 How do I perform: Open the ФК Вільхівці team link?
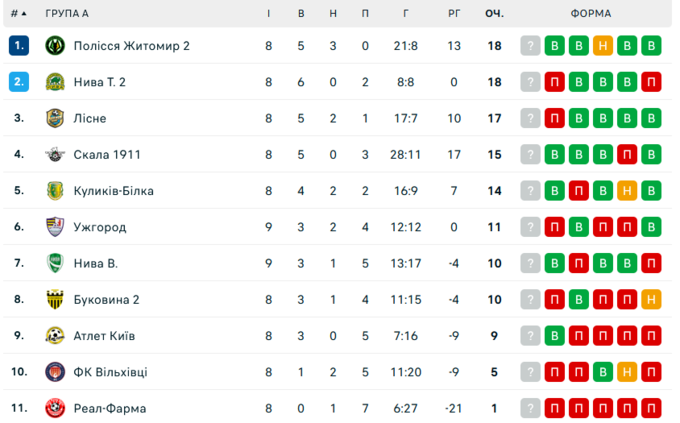[x=110, y=372]
